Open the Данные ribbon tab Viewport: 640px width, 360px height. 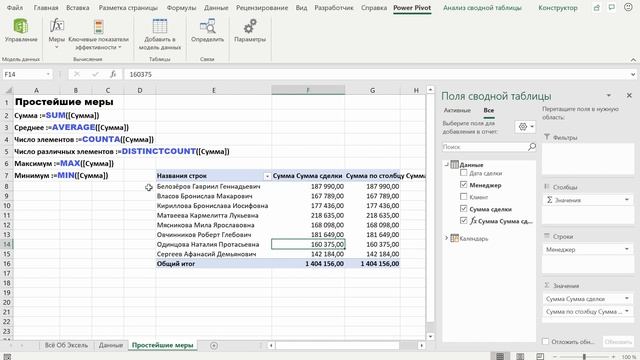(x=216, y=7)
